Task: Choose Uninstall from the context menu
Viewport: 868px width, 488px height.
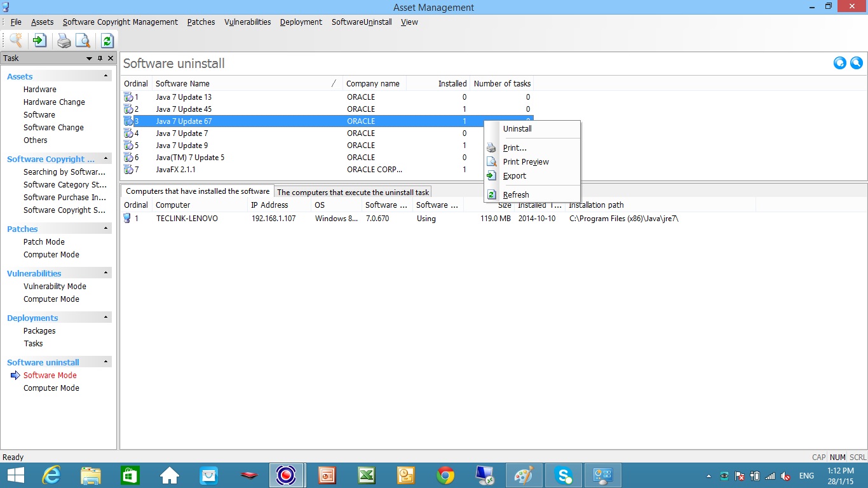Action: (x=532, y=128)
